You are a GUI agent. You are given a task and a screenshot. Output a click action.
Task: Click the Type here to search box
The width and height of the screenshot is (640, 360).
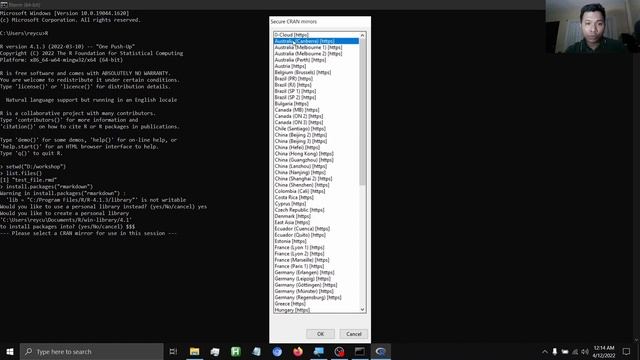92,351
